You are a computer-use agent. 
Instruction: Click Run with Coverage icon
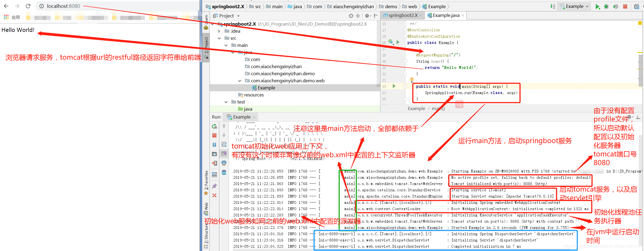[x=616, y=7]
